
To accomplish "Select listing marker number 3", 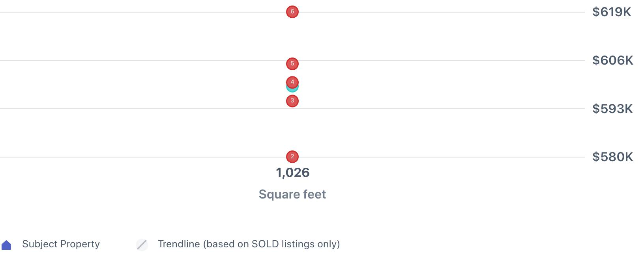I will tap(292, 101).
